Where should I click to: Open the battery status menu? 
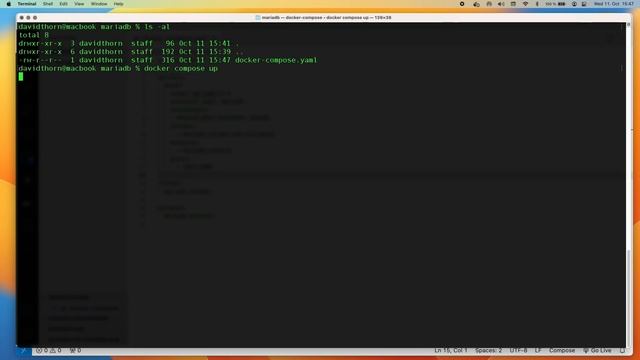[x=556, y=4]
